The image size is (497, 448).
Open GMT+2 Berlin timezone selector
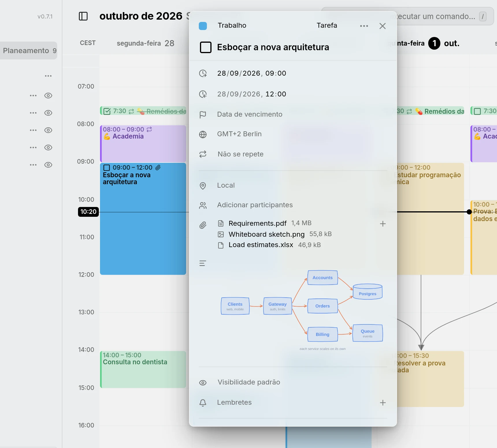(x=239, y=134)
